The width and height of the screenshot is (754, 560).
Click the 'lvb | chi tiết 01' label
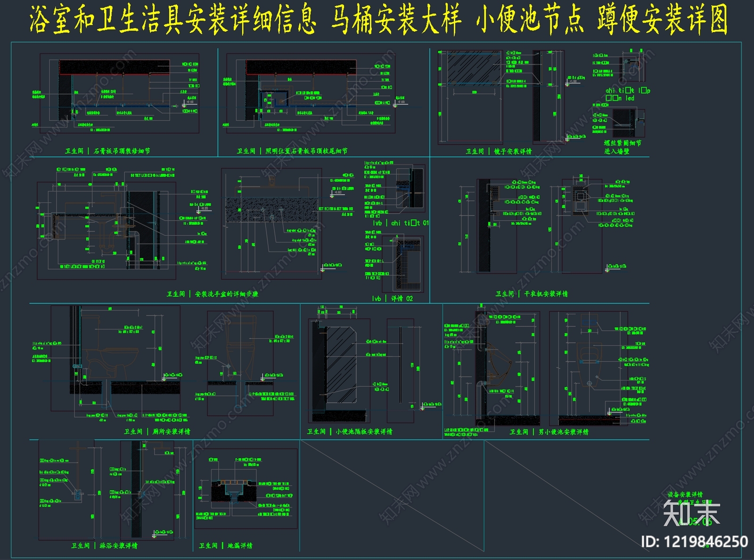[x=401, y=223]
